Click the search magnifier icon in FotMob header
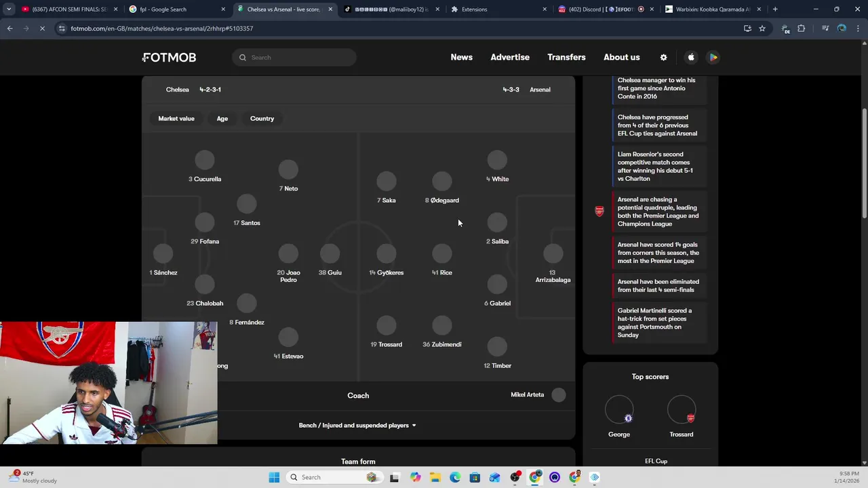The image size is (868, 488). coord(243,58)
